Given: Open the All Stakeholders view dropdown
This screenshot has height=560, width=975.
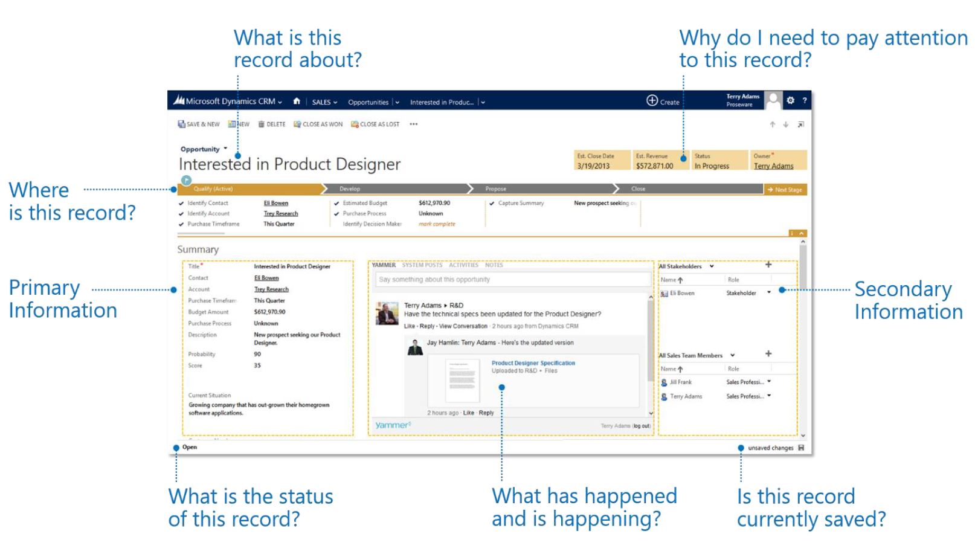Looking at the screenshot, I should click(712, 266).
